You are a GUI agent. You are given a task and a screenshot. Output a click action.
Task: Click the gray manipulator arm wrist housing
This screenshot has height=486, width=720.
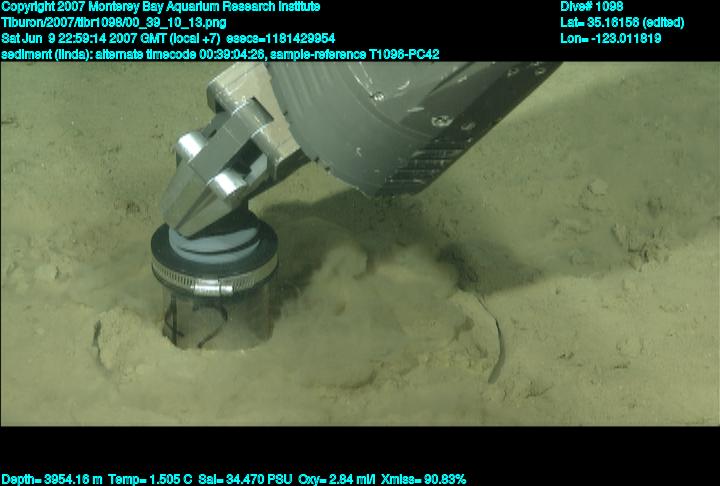point(400,120)
